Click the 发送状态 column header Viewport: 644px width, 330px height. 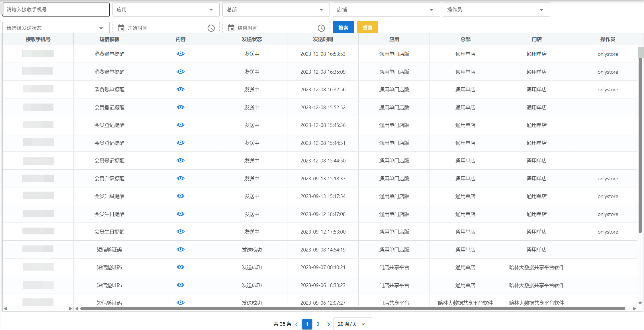[x=252, y=39]
